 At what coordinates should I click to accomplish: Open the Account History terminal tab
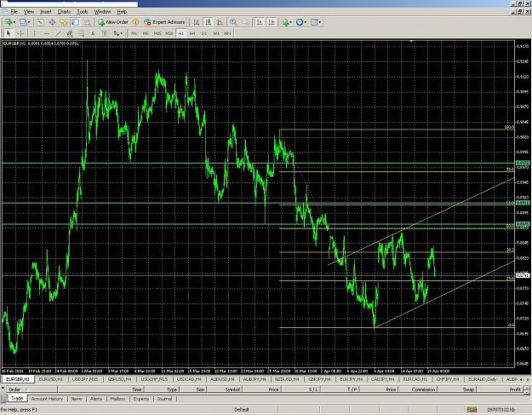(47, 399)
